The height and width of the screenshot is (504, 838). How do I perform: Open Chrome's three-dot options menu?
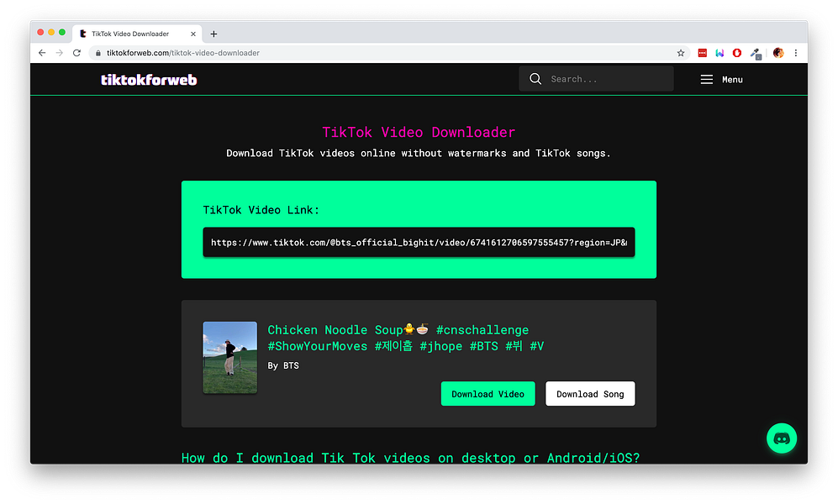coord(796,52)
